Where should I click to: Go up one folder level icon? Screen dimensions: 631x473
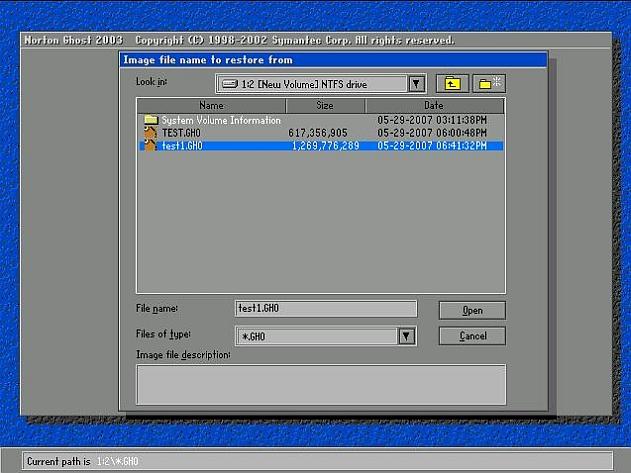tap(452, 84)
